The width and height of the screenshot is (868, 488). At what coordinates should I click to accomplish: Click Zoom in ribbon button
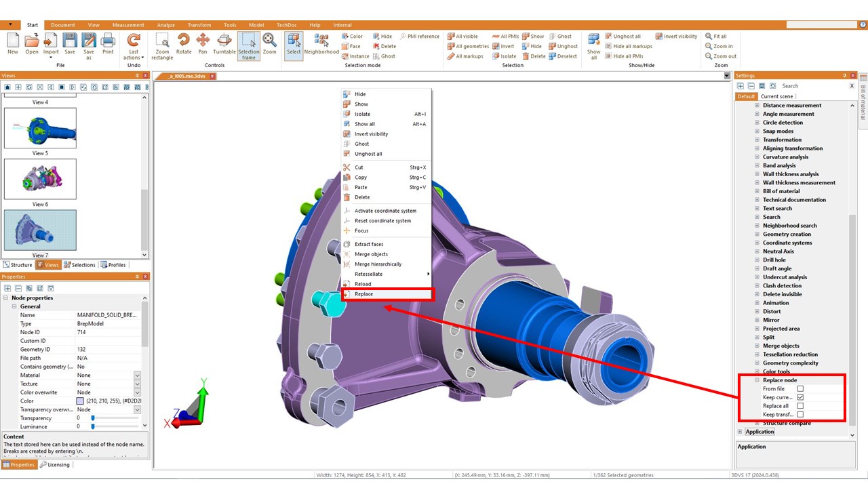(x=719, y=47)
